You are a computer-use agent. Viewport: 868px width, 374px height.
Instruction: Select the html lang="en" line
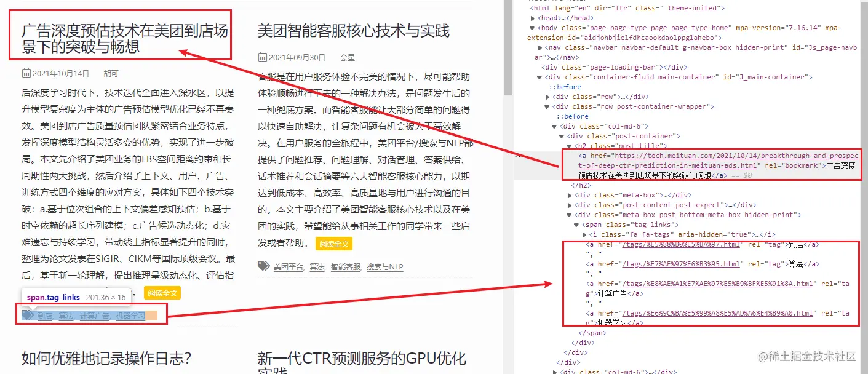click(x=627, y=8)
